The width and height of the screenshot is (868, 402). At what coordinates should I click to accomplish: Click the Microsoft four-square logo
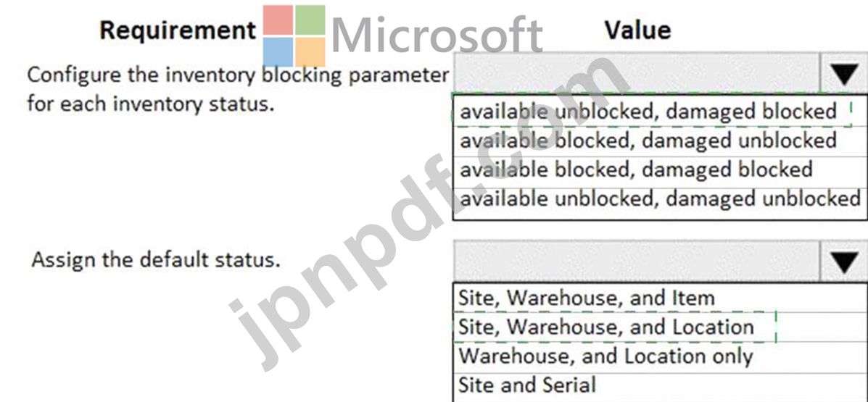click(x=294, y=36)
